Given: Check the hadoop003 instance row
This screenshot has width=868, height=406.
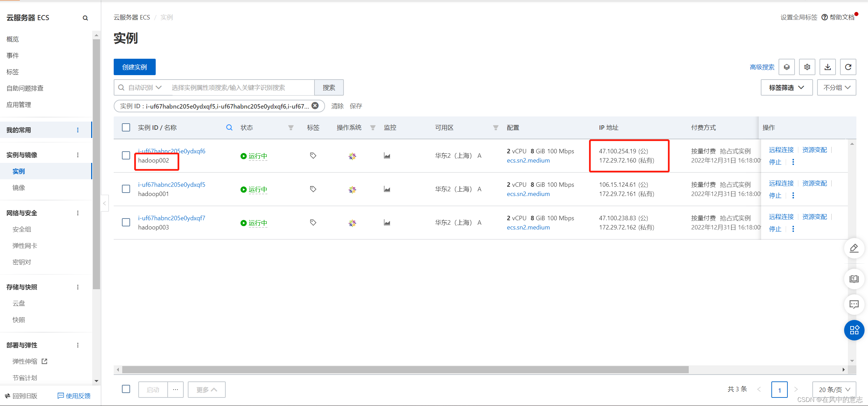Looking at the screenshot, I should (126, 222).
